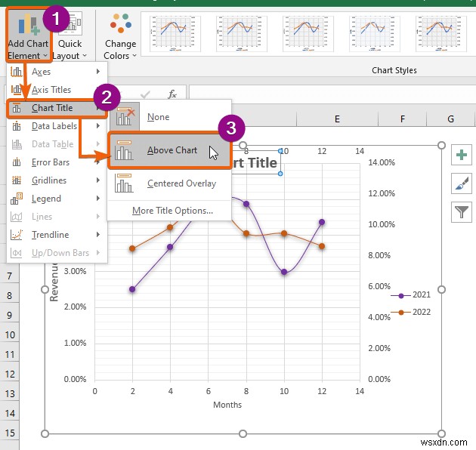This screenshot has width=476, height=450.
Task: Click the Chart Styles paintbrush button
Action: pyautogui.click(x=461, y=183)
